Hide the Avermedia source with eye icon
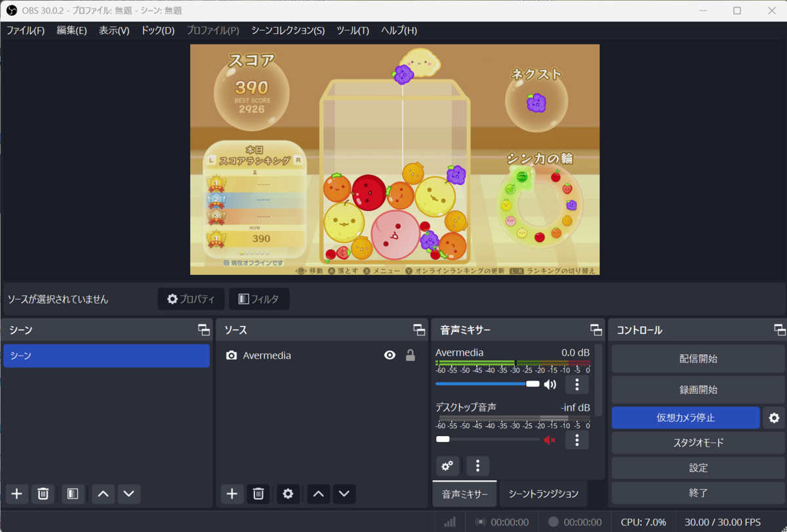The height and width of the screenshot is (532, 787). click(390, 356)
